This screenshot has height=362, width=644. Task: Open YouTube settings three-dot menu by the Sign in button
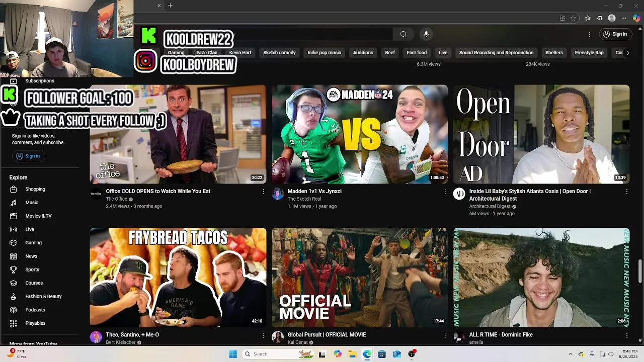pos(590,34)
